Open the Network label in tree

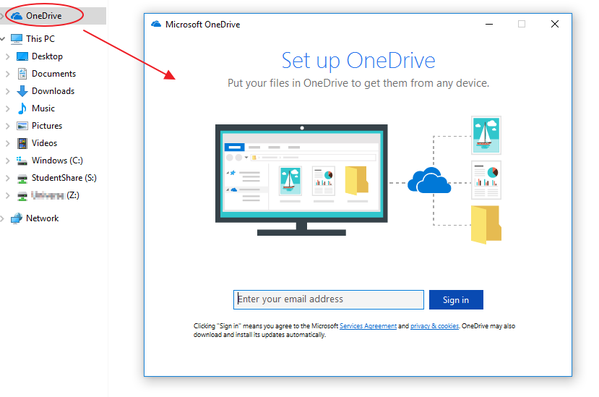click(x=42, y=219)
